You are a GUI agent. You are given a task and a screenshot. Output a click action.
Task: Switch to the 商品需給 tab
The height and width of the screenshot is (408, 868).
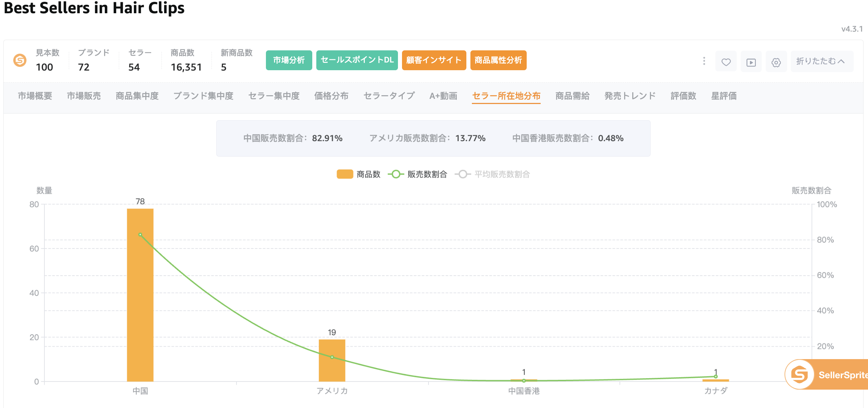click(572, 96)
